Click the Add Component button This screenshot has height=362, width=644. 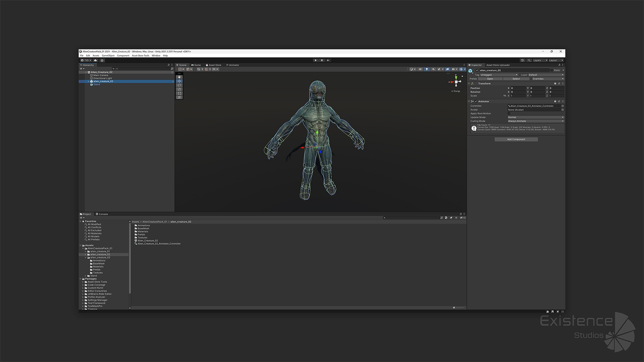516,139
